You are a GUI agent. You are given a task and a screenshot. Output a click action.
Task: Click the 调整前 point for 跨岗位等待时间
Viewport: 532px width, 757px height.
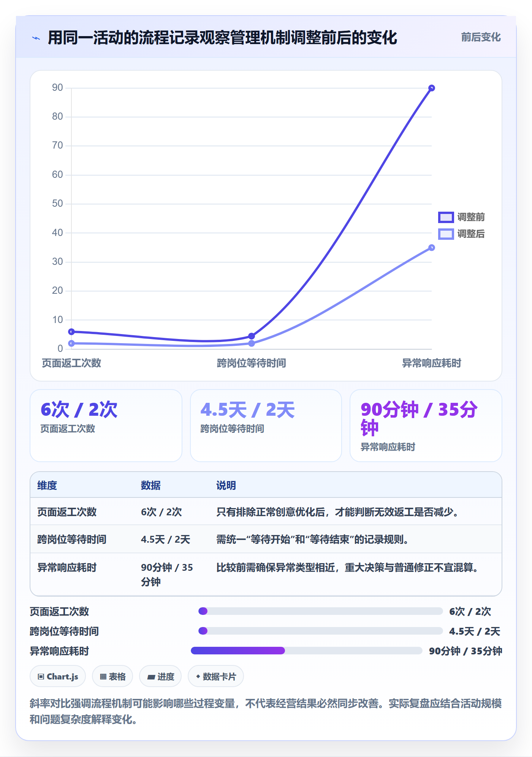252,336
